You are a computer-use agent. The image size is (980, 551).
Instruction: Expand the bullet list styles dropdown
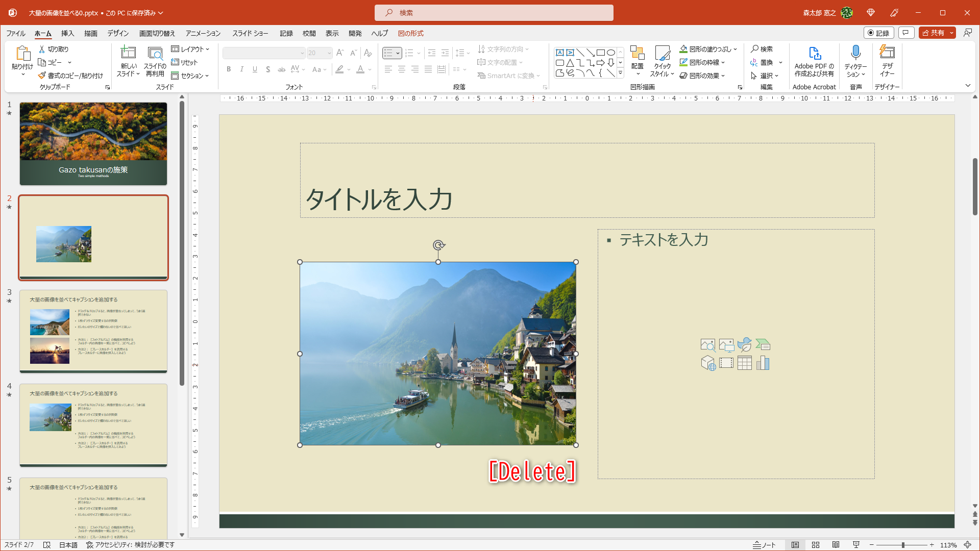(398, 53)
